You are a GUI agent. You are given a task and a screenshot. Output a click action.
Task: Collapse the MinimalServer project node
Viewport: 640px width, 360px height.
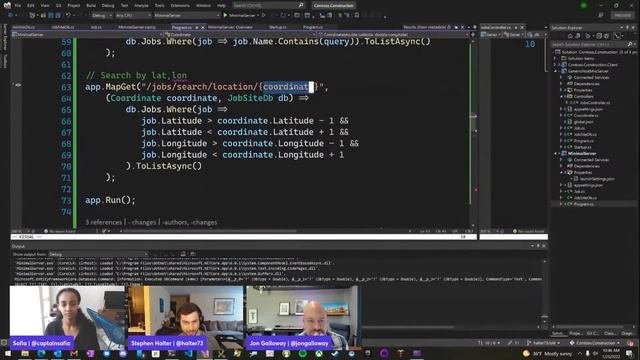coord(556,153)
